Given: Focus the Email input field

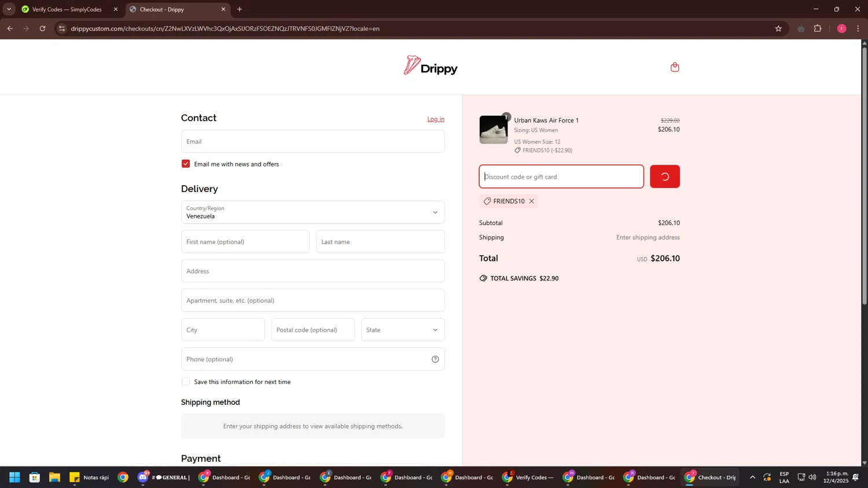Looking at the screenshot, I should 312,141.
